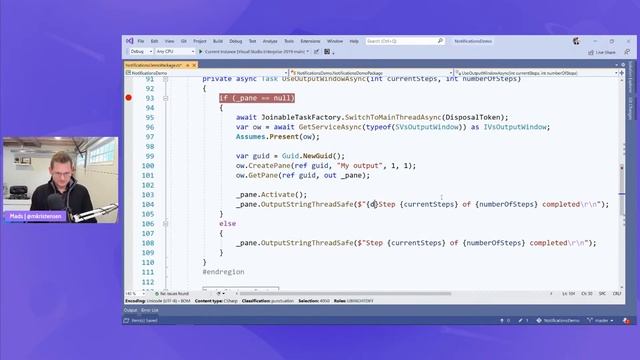Click the SwitchToMainThreadAsync call on line 95
This screenshot has height=360, width=640.
(x=393, y=118)
